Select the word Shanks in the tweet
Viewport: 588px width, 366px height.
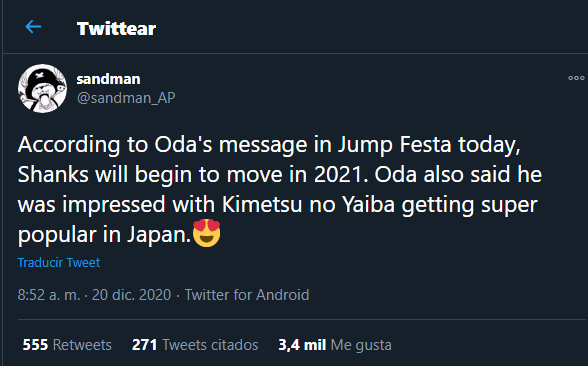coord(53,175)
